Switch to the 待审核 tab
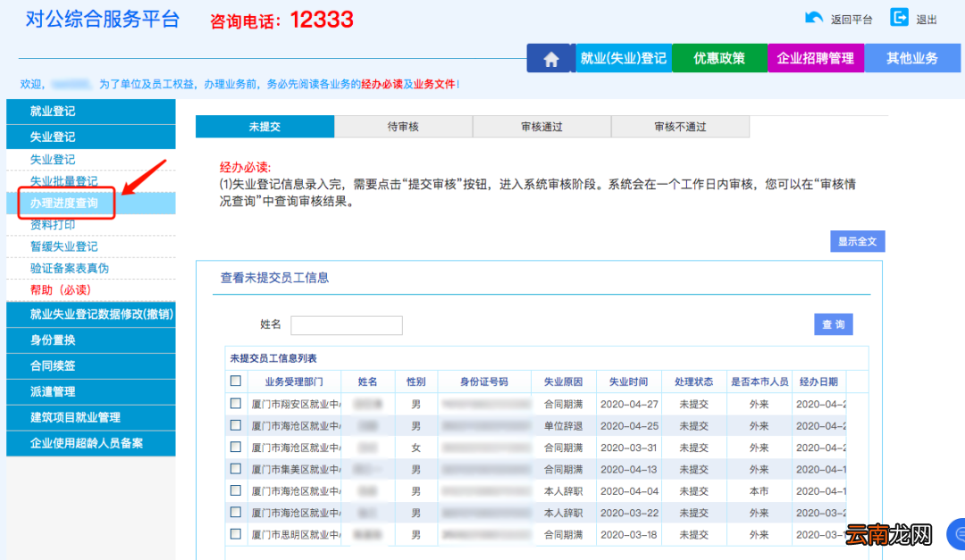 tap(403, 127)
